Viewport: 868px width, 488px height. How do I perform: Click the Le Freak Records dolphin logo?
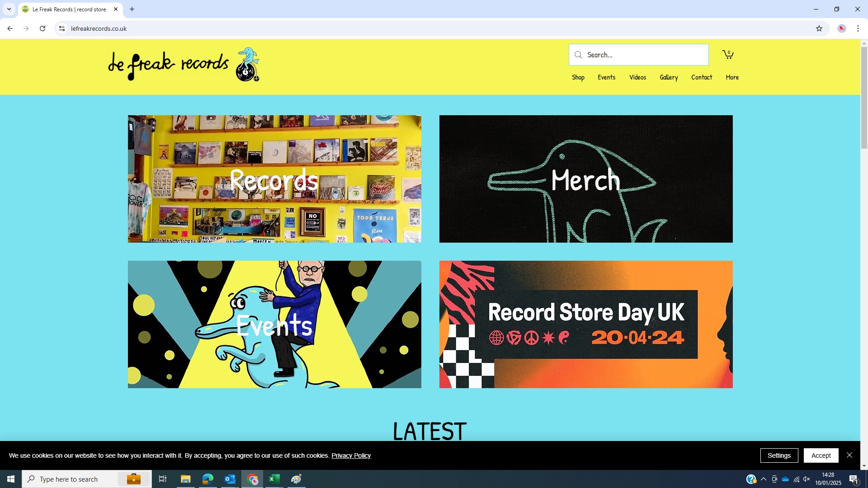pyautogui.click(x=247, y=65)
